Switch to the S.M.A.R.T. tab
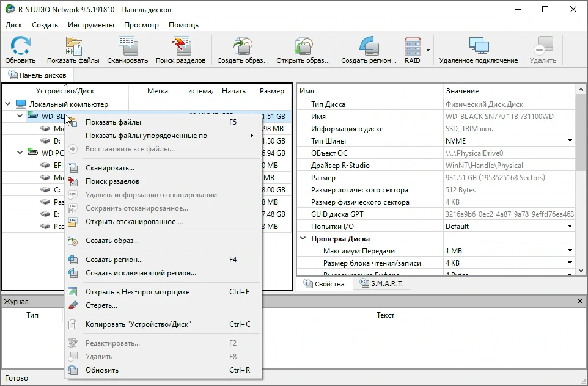 point(381,283)
